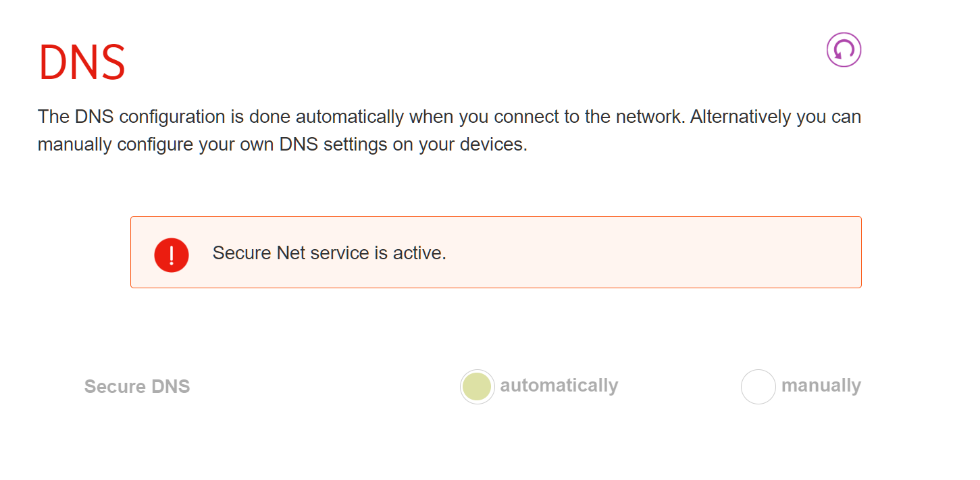980x480 pixels.
Task: Click the sentence about manually configuring DNS
Action: coord(449,130)
